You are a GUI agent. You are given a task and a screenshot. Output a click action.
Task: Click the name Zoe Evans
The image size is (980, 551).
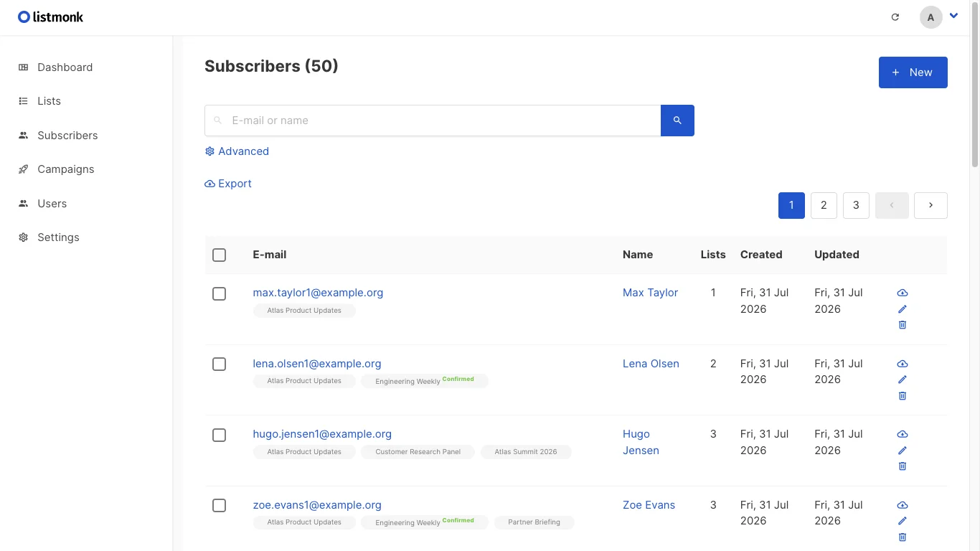(x=649, y=505)
